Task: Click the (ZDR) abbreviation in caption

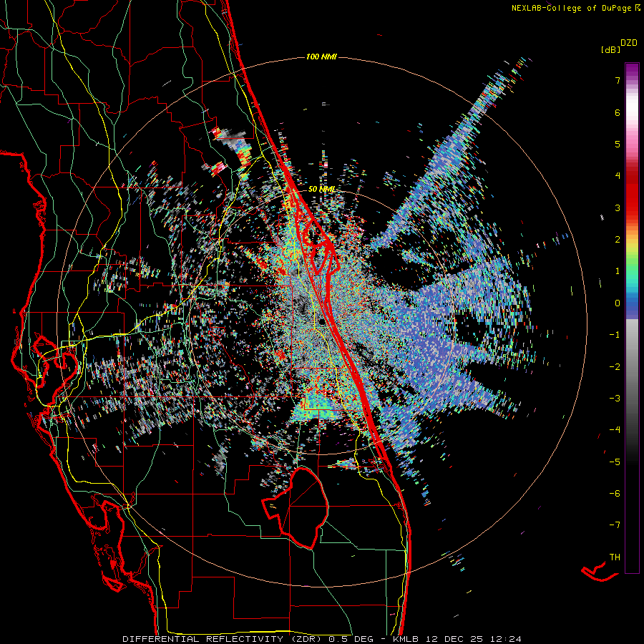Action: pyautogui.click(x=308, y=639)
